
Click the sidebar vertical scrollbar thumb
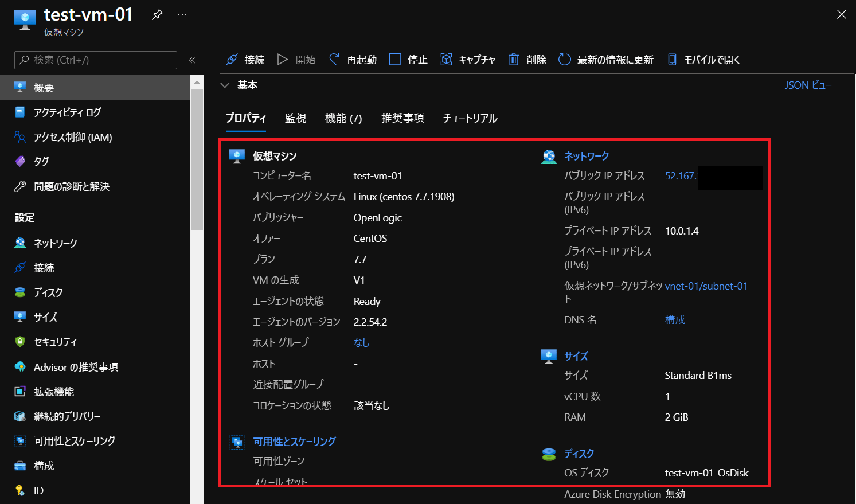pos(197,159)
